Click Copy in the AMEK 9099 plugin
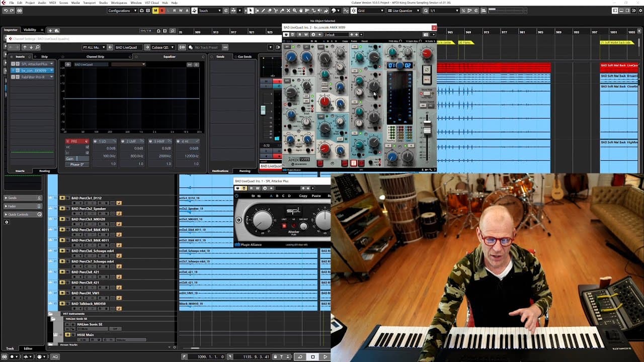This screenshot has height=362, width=644. click(345, 41)
